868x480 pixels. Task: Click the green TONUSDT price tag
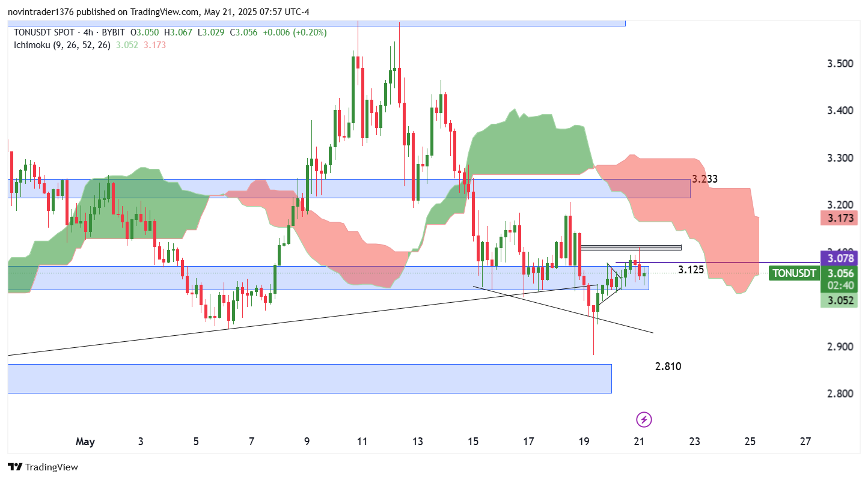pos(793,273)
